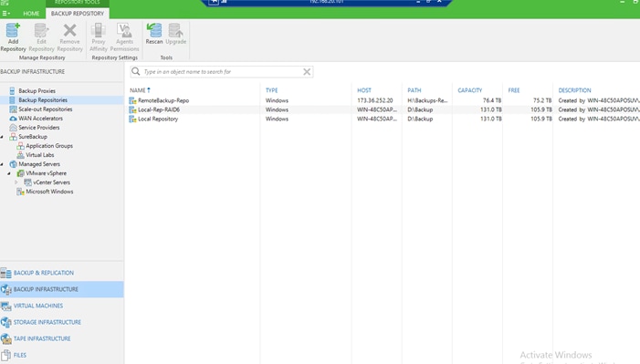
Task: Sort by the Description column header
Action: click(x=574, y=90)
